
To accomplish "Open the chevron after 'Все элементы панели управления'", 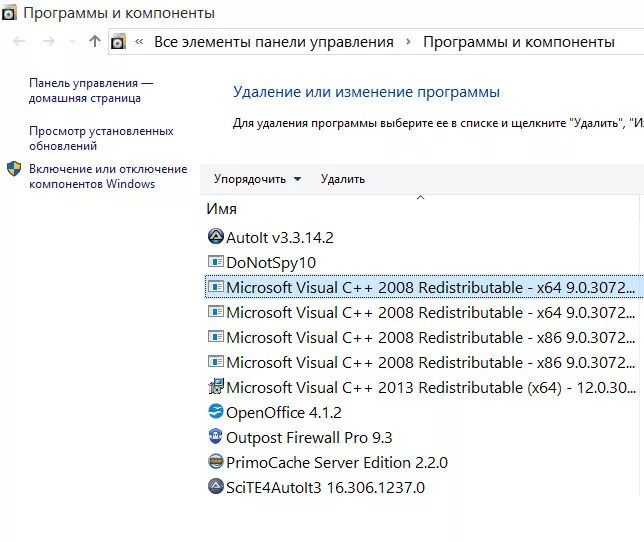I will pyautogui.click(x=408, y=41).
